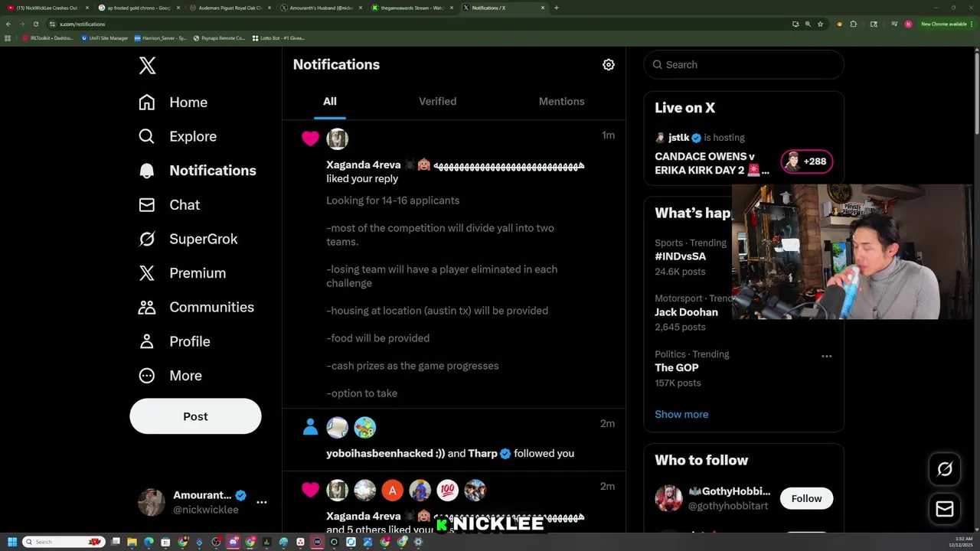The width and height of the screenshot is (980, 551).
Task: Open IRLToolkit Dashboard bookmark
Action: click(47, 37)
